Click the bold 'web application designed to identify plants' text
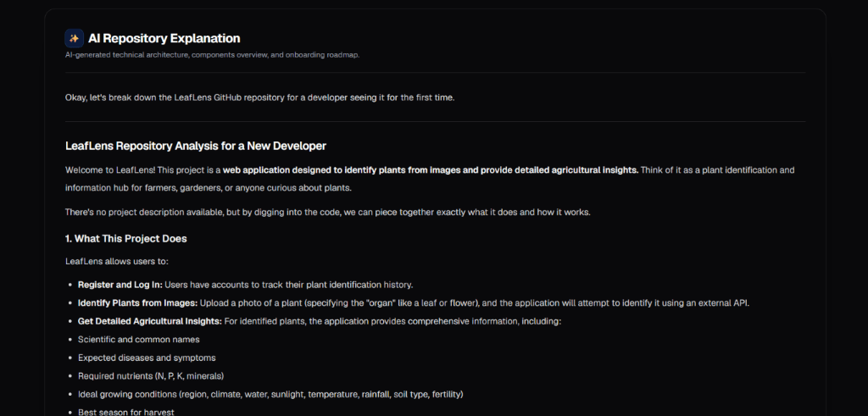Image resolution: width=868 pixels, height=416 pixels. coord(431,169)
